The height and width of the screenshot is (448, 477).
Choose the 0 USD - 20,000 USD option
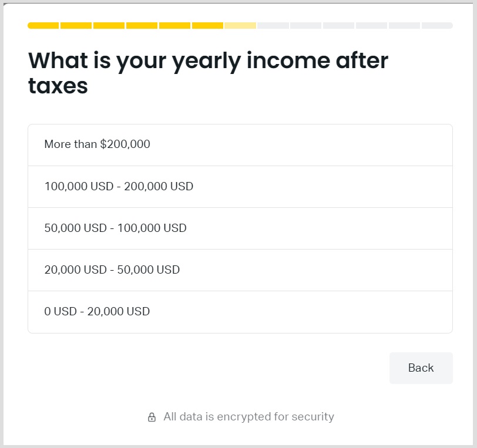tap(240, 312)
